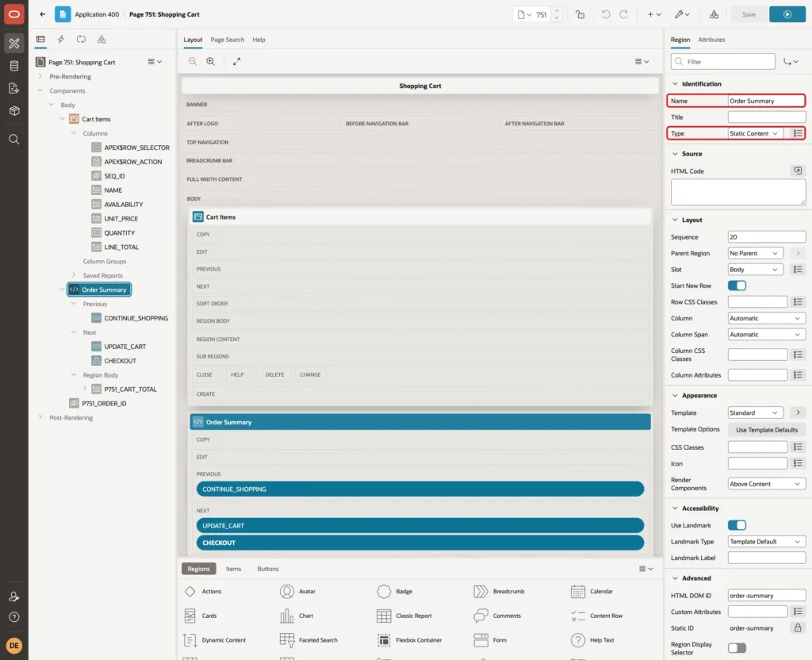
Task: Open the create plus menu in toolbar
Action: [654, 14]
